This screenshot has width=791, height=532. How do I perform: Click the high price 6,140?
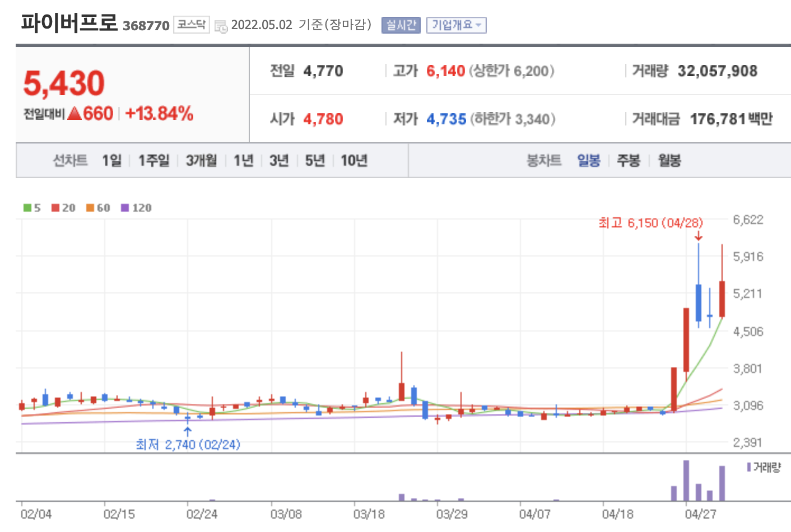(446, 71)
